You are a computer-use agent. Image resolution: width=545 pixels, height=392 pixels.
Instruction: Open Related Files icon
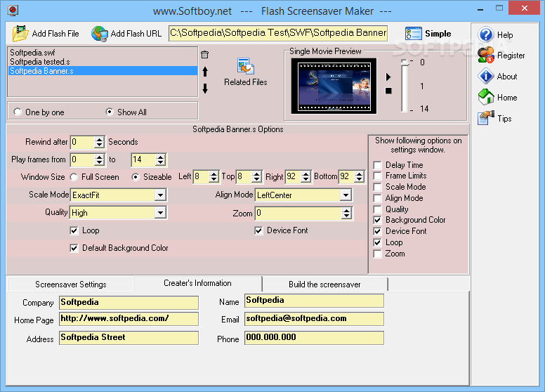[246, 66]
